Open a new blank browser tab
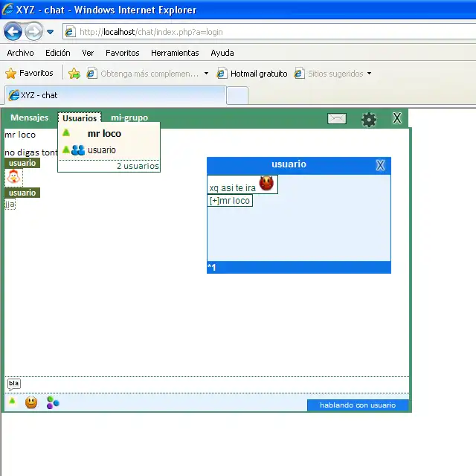476x476 pixels. coord(237,96)
